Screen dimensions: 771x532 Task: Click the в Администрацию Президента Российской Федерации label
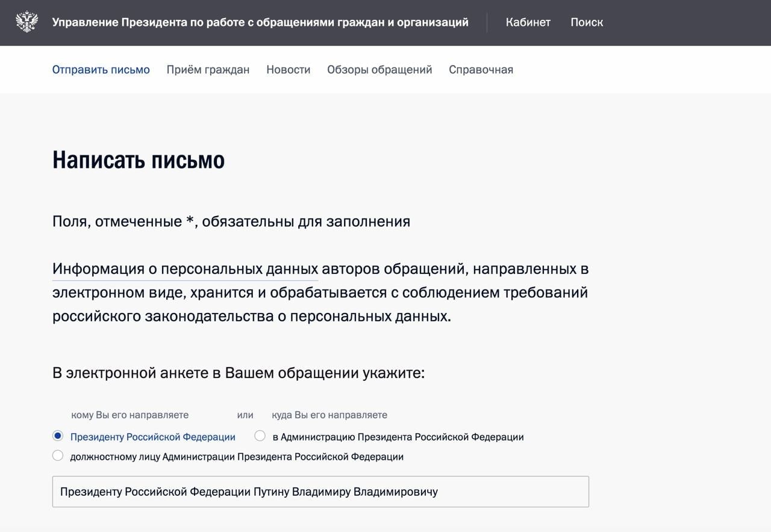tap(398, 437)
